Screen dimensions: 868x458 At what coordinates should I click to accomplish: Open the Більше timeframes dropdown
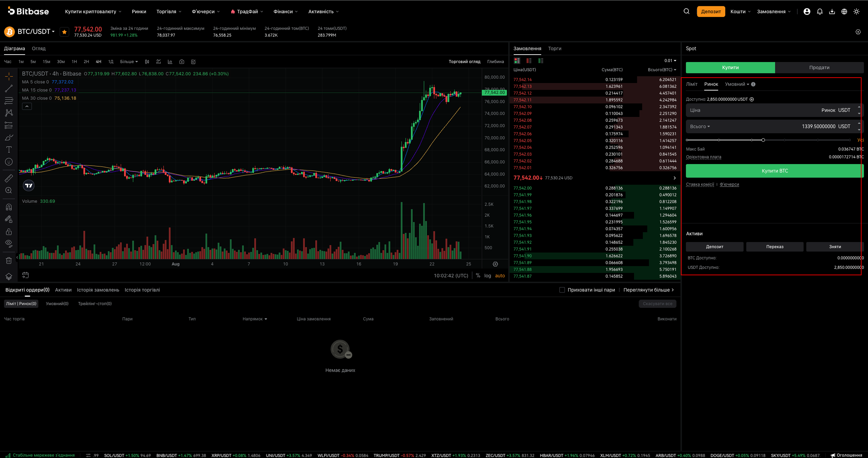click(x=129, y=62)
